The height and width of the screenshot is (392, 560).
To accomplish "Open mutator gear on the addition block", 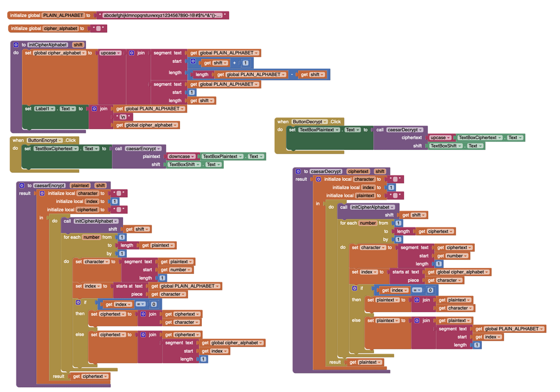I will pos(193,61).
